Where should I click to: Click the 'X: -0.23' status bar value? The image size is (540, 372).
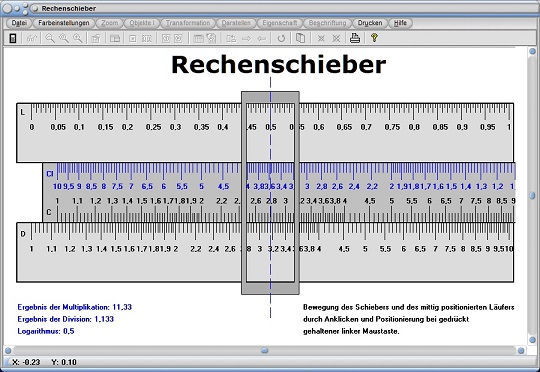point(26,362)
